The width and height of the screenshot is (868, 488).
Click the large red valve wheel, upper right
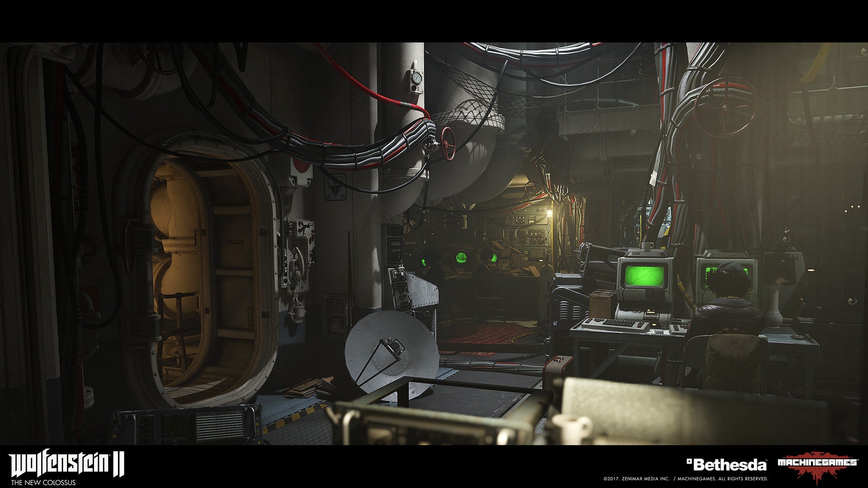coord(725,107)
